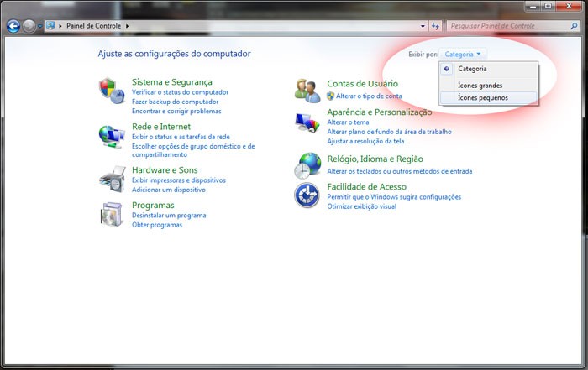Screen dimensions: 588x370
Task: Open the Programas disc box icon
Action: [x=112, y=214]
